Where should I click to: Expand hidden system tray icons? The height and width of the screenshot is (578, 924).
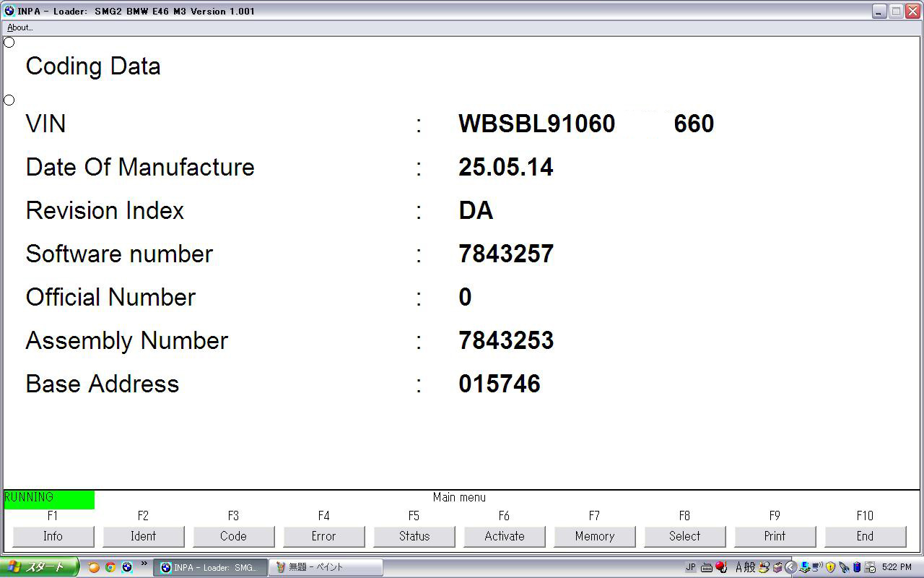click(790, 567)
